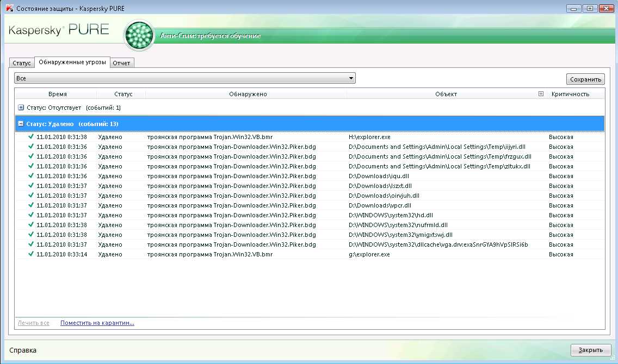Viewport: 618px width, 364px height.
Task: Maximize the Kaspersky PURE window
Action: tap(590, 8)
